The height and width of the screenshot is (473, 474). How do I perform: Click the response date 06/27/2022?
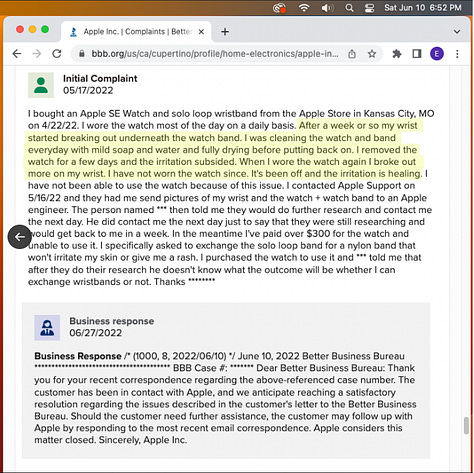(x=96, y=333)
